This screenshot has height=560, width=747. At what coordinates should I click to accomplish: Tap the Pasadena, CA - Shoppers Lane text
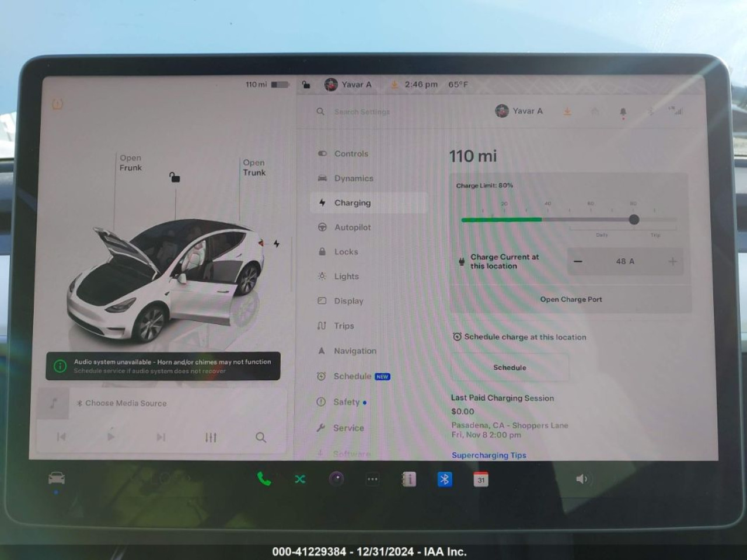pos(509,425)
